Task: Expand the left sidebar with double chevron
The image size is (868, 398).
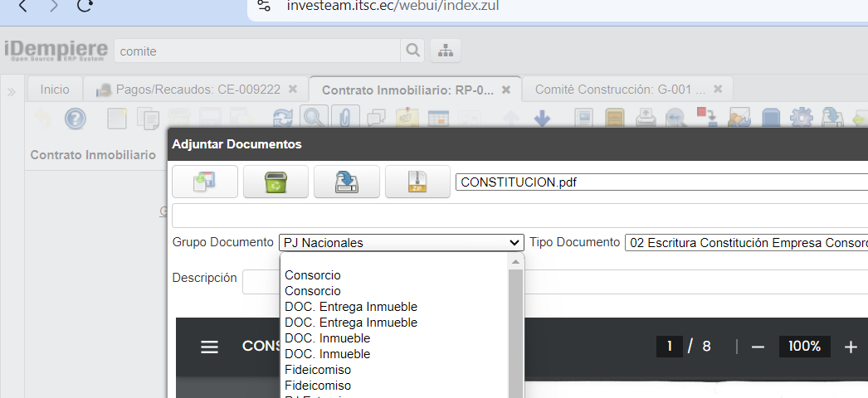Action: point(12,91)
